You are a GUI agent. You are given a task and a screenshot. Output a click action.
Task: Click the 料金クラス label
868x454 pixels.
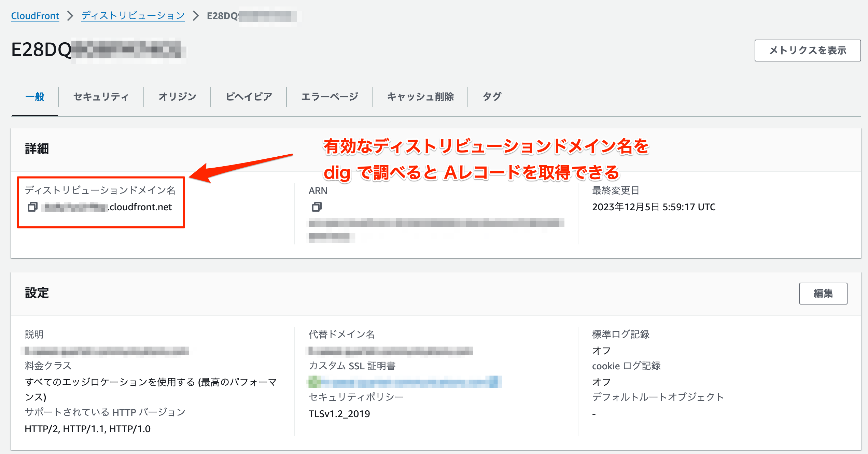[48, 366]
